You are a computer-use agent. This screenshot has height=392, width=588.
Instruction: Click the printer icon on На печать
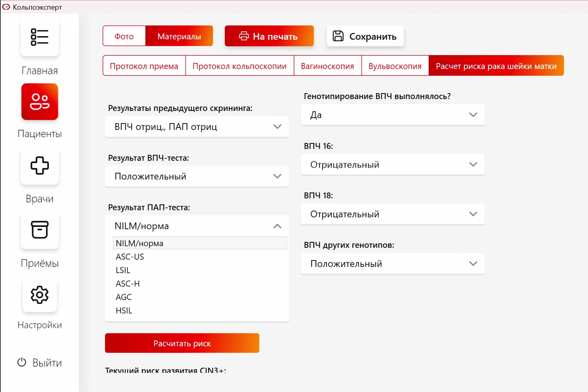pos(244,36)
